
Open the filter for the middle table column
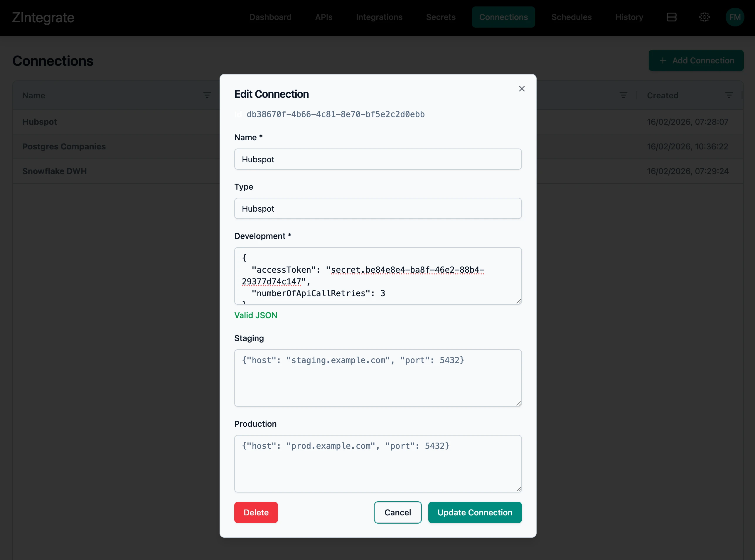click(x=624, y=95)
